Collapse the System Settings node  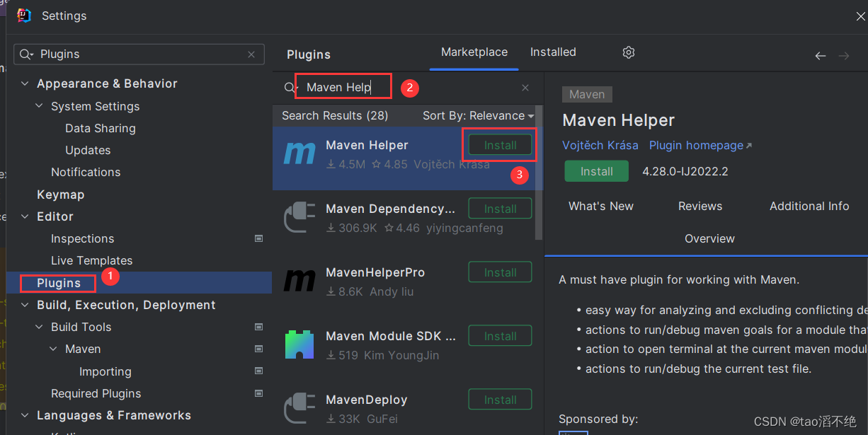pos(40,106)
